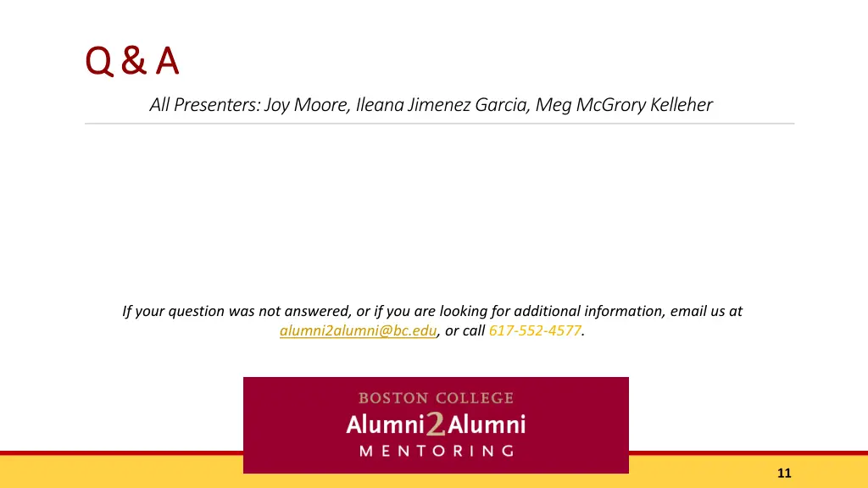Click the name Ileana Jimenez Garcia
The width and height of the screenshot is (868, 488).
click(x=441, y=104)
